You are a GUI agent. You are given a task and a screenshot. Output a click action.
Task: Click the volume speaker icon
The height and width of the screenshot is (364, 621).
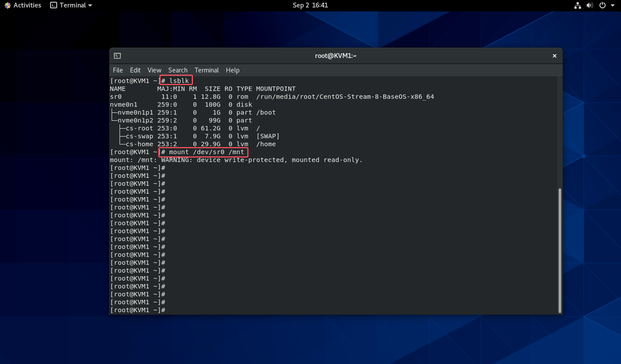(590, 5)
